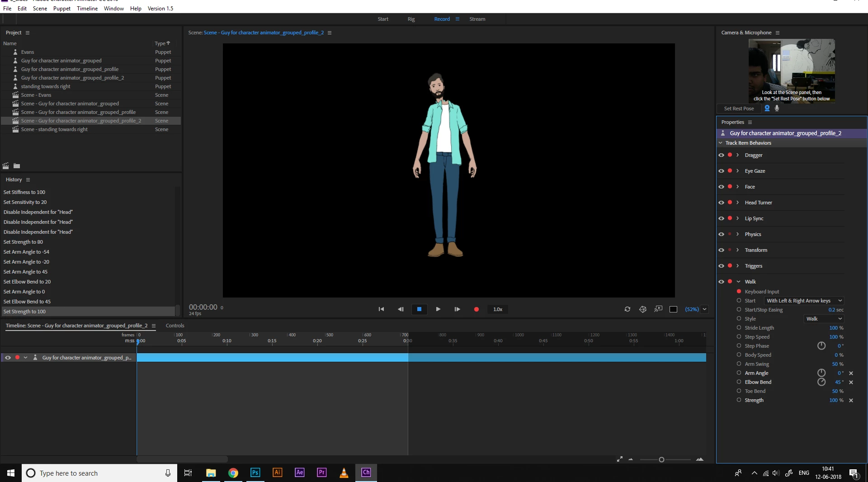
Task: Change the 1.0x playback speed value
Action: 498,309
